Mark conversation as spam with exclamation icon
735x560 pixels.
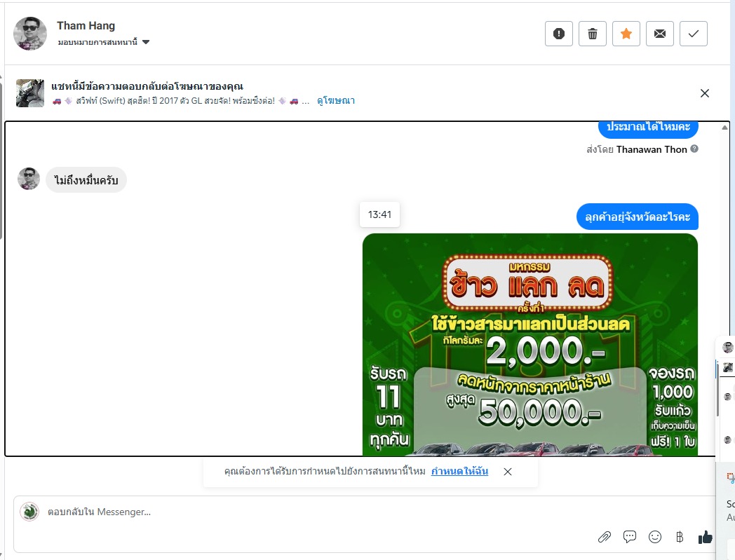tap(559, 34)
